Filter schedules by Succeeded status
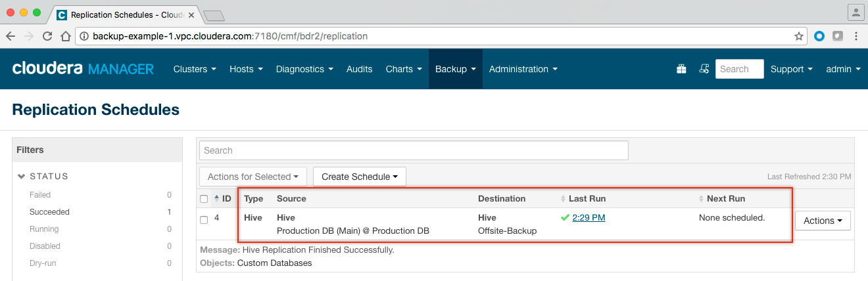The image size is (868, 281). click(x=49, y=212)
